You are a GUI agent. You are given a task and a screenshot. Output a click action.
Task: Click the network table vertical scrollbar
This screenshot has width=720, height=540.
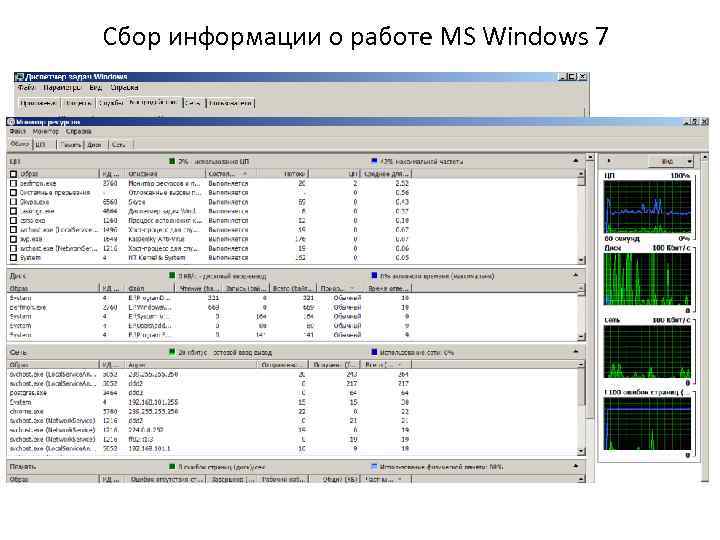point(581,408)
